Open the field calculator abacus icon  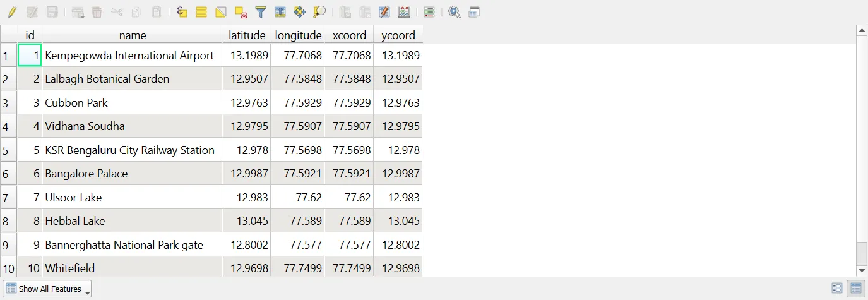(404, 12)
